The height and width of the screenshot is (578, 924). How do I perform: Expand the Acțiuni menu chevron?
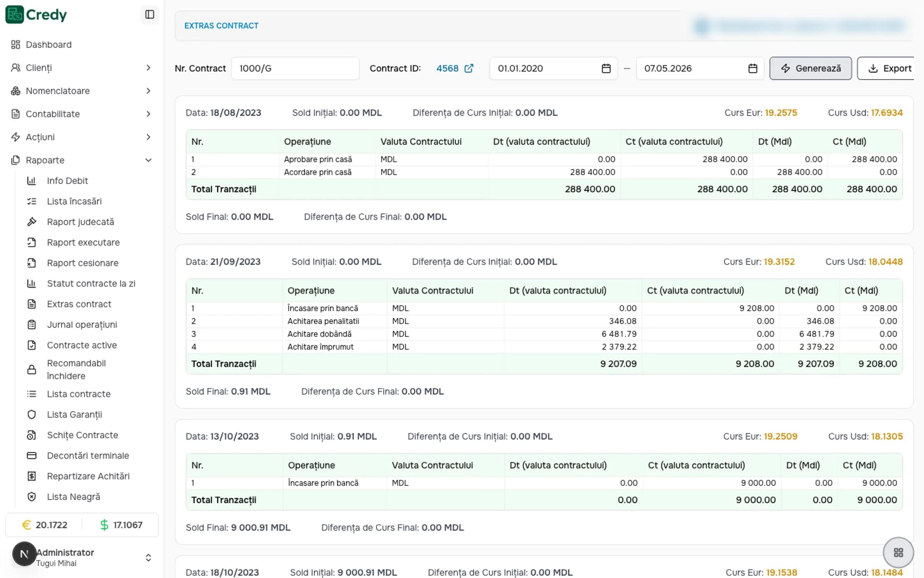[x=148, y=137]
